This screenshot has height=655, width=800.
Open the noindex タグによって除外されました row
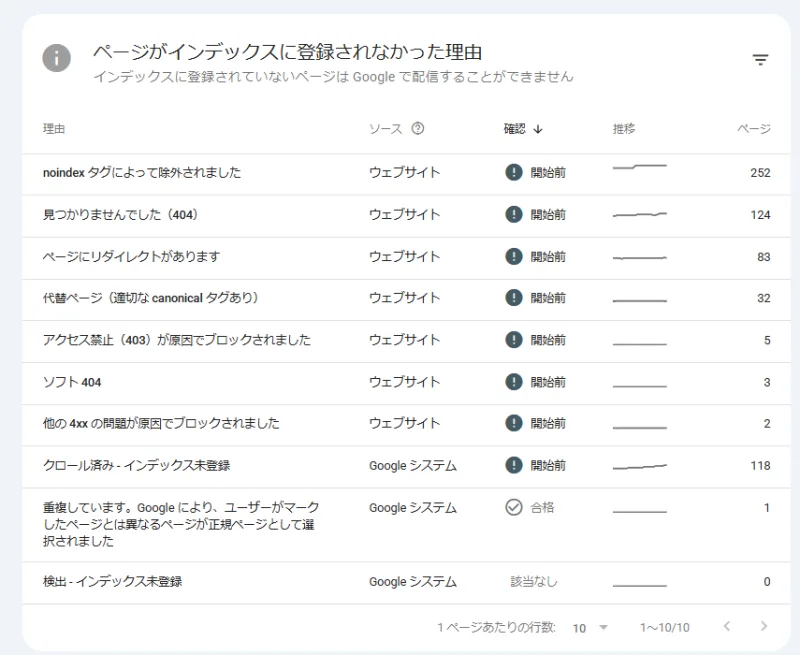(x=406, y=173)
